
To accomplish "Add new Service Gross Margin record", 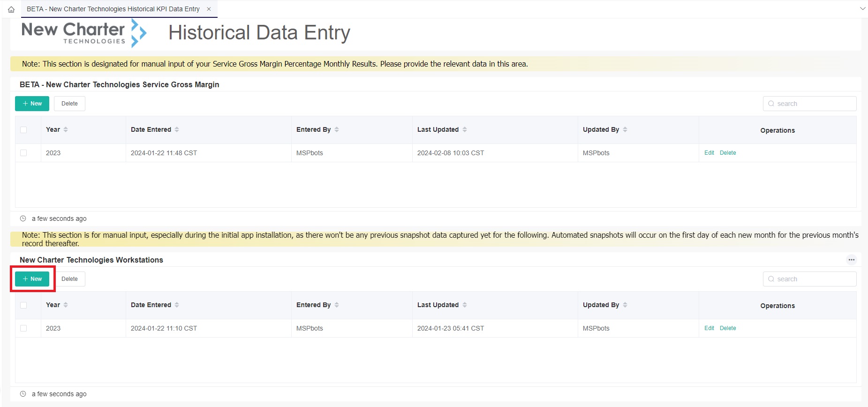I will coord(32,104).
